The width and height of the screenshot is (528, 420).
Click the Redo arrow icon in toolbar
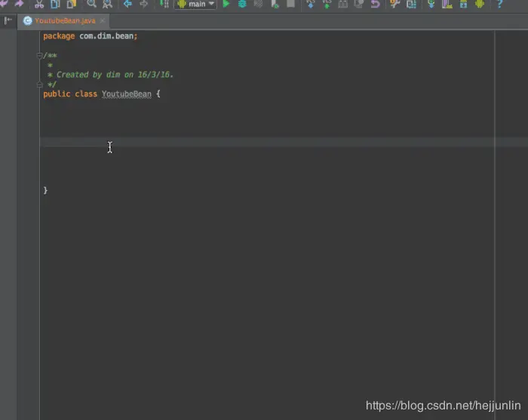[19, 4]
